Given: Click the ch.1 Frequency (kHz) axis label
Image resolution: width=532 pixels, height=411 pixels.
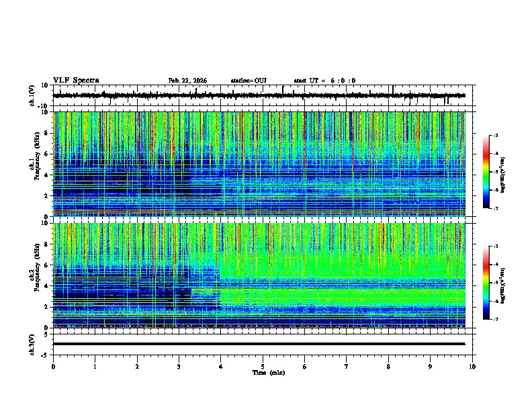Looking at the screenshot, I should [37, 156].
